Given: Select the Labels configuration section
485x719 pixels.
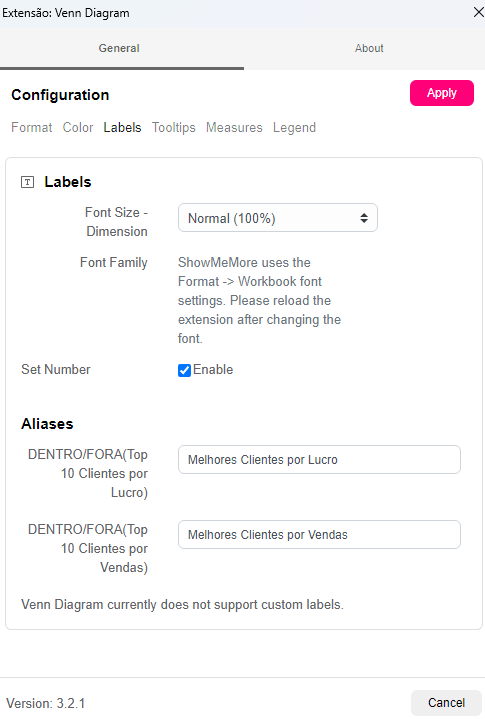Looking at the screenshot, I should (122, 127).
